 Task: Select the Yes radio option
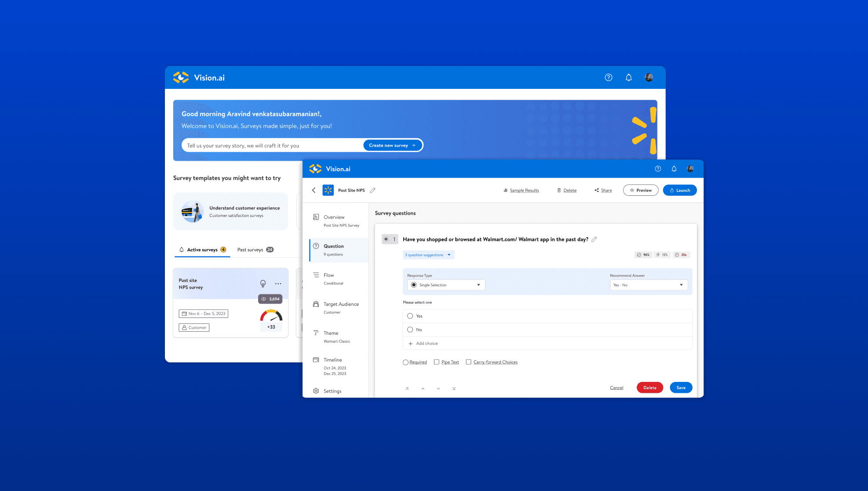click(410, 316)
